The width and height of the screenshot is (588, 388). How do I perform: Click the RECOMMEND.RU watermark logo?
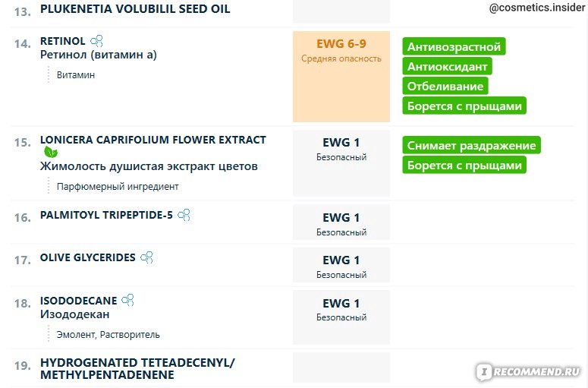[x=529, y=371]
